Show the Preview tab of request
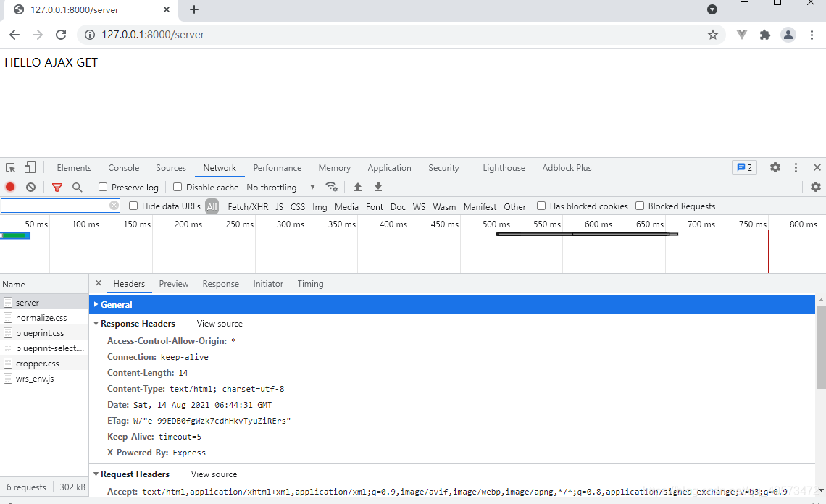 173,283
